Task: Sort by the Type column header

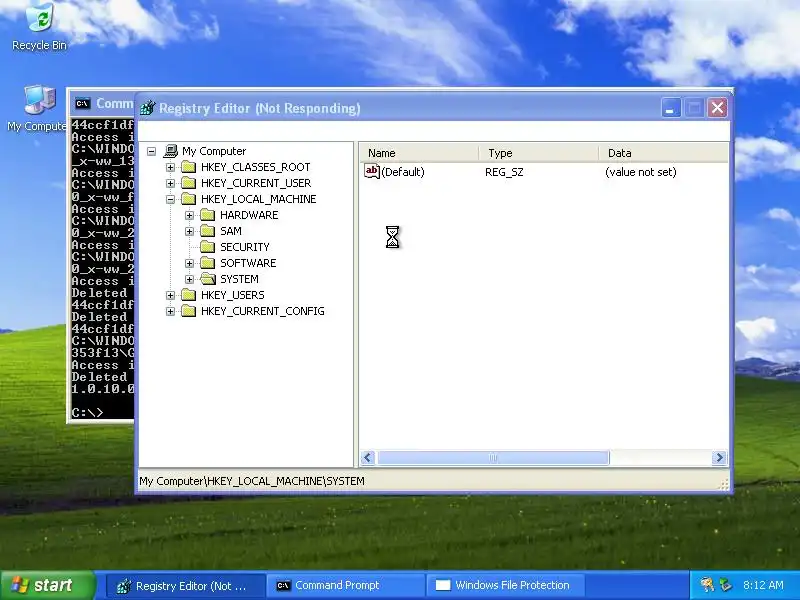Action: tap(538, 153)
